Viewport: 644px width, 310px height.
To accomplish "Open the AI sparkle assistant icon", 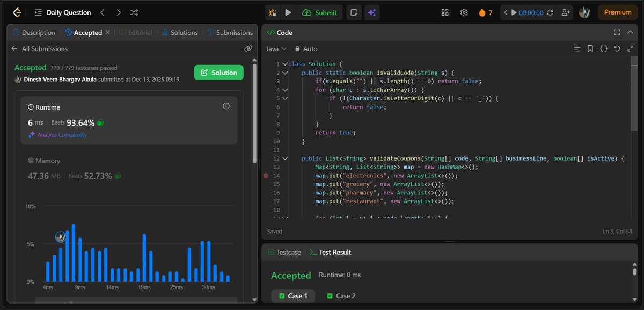I will click(x=371, y=12).
